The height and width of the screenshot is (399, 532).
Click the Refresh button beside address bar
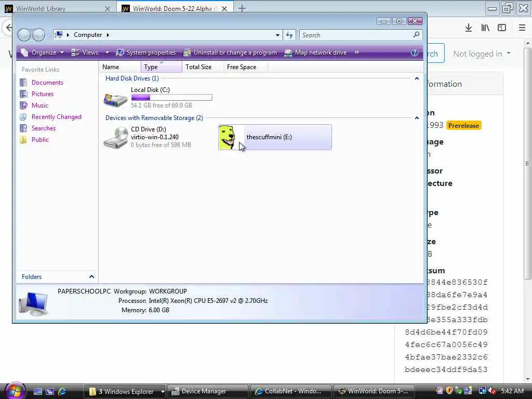[289, 35]
